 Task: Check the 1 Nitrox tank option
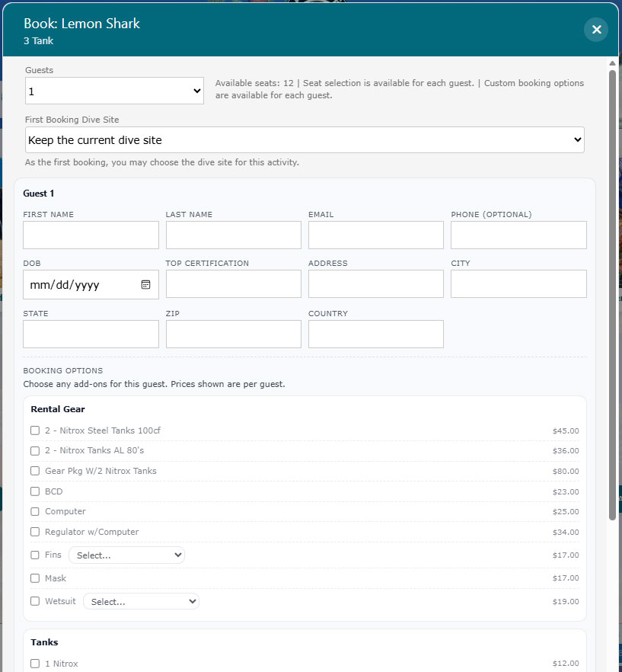pyautogui.click(x=35, y=664)
